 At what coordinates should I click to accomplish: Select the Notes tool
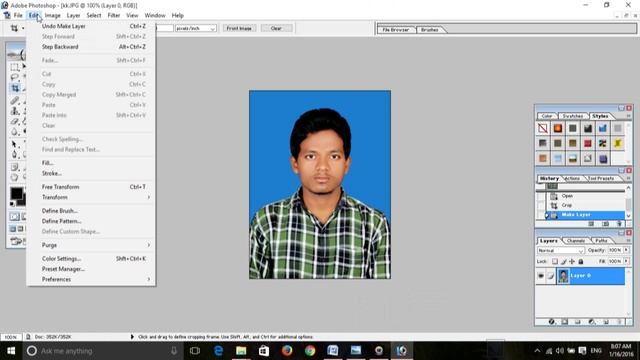pos(15,167)
